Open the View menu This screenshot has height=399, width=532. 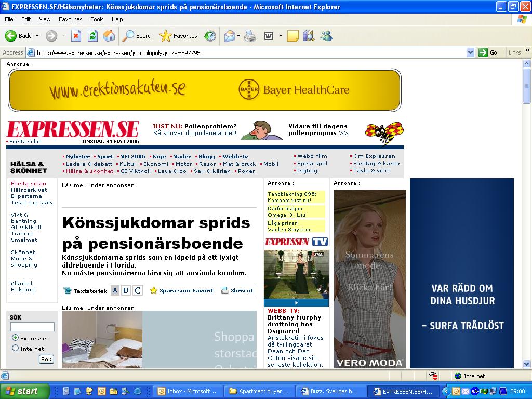coord(45,19)
